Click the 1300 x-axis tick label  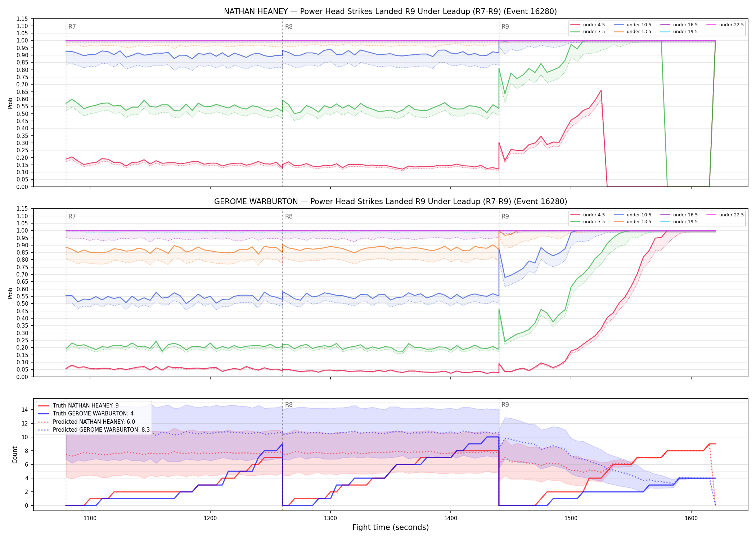(x=330, y=518)
